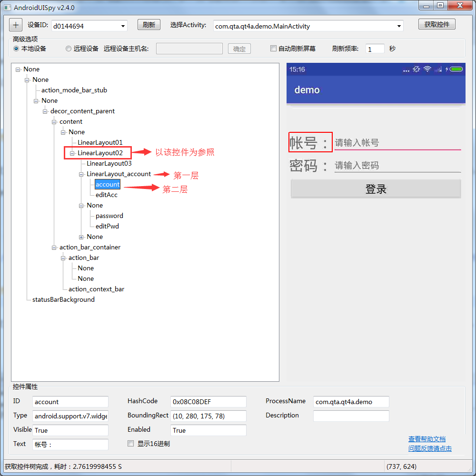This screenshot has width=476, height=476.
Task: Click the plus add-device button
Action: tap(16, 25)
